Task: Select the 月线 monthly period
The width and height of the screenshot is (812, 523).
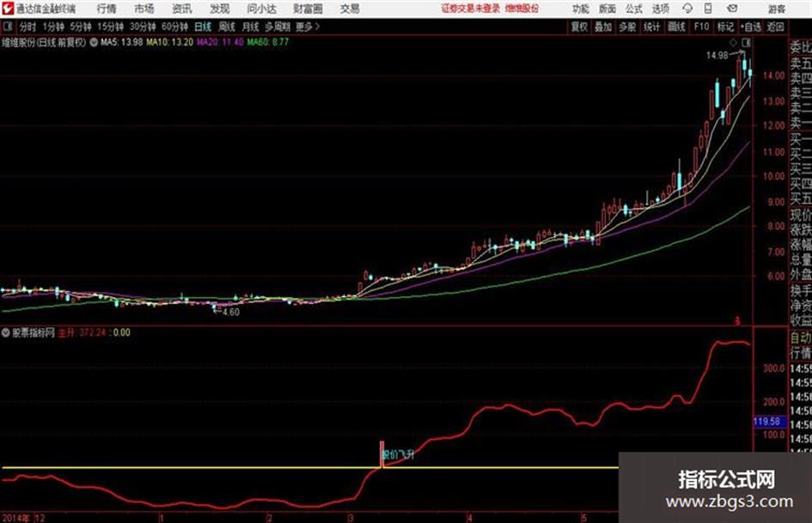Action: pyautogui.click(x=251, y=27)
